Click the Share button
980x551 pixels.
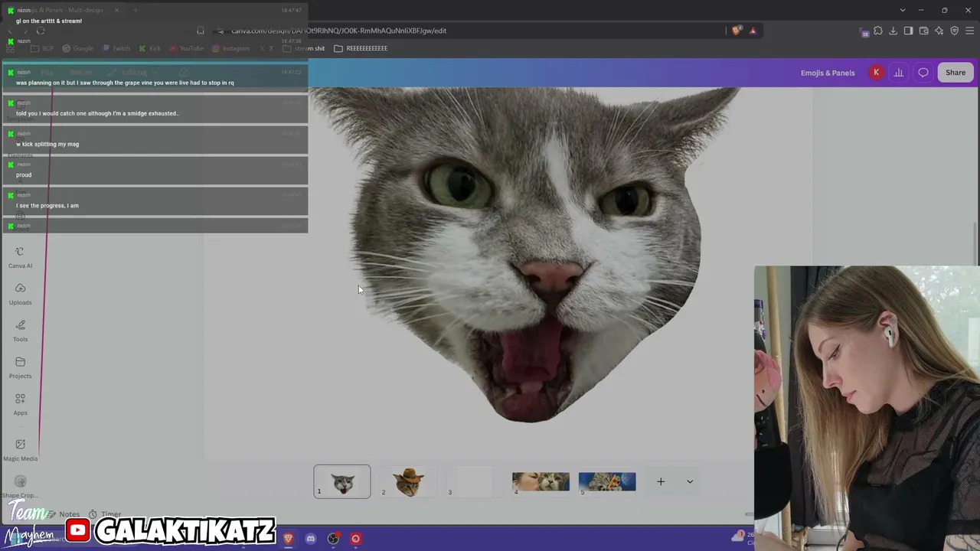[x=955, y=73]
